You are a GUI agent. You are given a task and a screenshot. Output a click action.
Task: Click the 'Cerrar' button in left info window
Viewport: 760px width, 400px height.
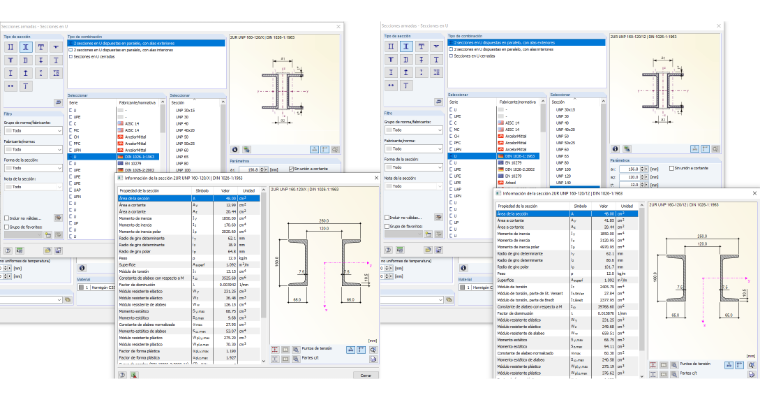tap(365, 375)
